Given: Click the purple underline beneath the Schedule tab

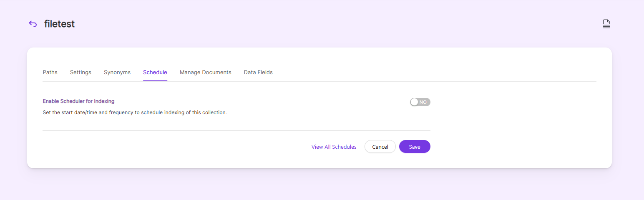Looking at the screenshot, I should click(x=155, y=81).
